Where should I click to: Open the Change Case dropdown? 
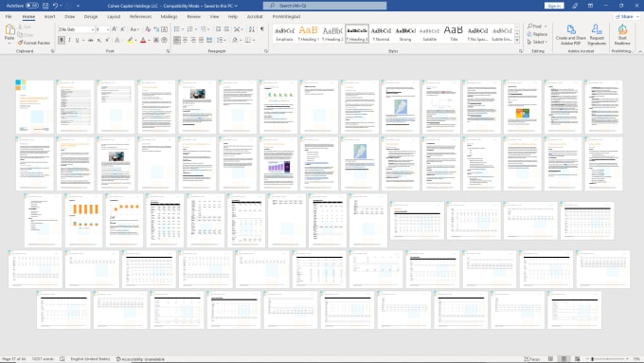134,29
